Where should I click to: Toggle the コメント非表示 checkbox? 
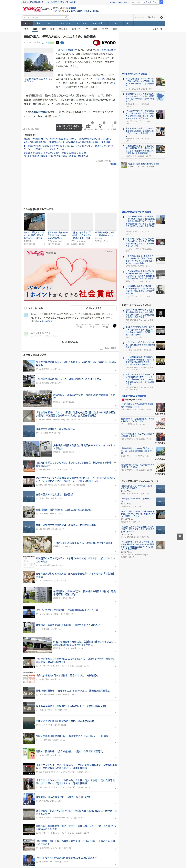pyautogui.click(x=102, y=348)
